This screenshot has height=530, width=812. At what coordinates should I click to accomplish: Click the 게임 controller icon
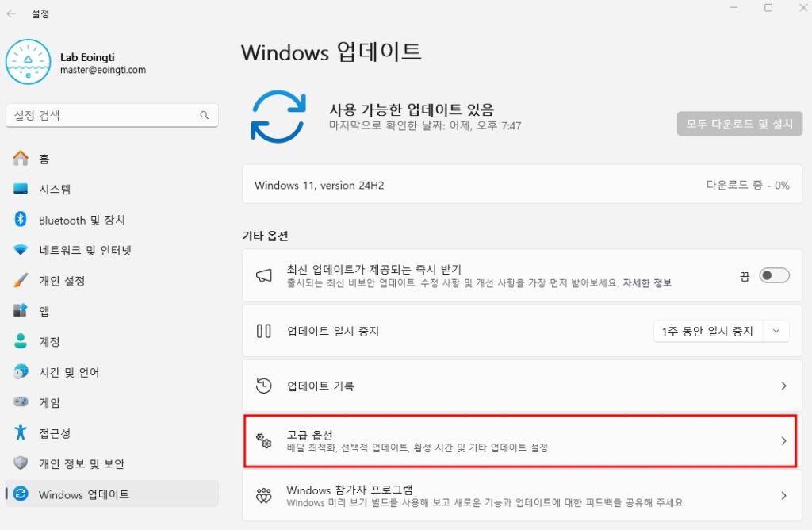[20, 401]
